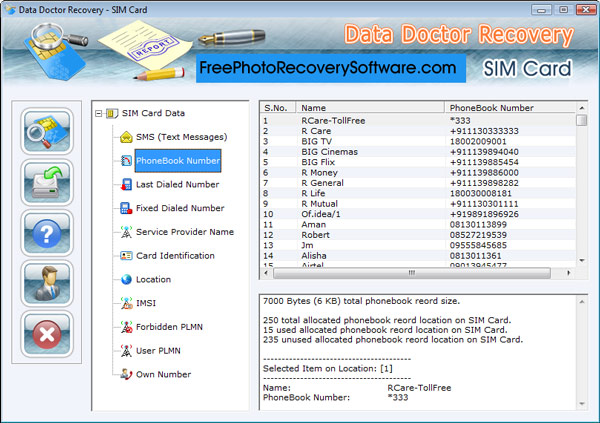
Task: Select the Alisha contact row
Action: (x=418, y=255)
